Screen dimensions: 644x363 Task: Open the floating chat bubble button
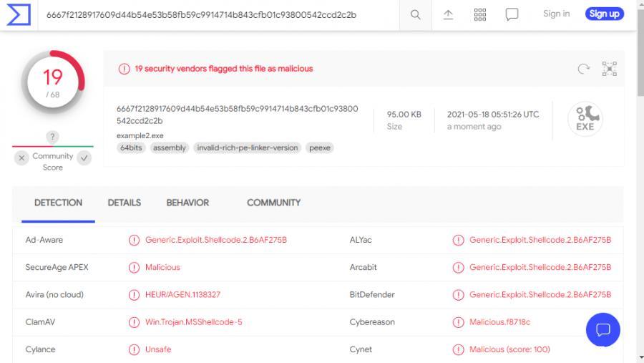[x=602, y=329]
